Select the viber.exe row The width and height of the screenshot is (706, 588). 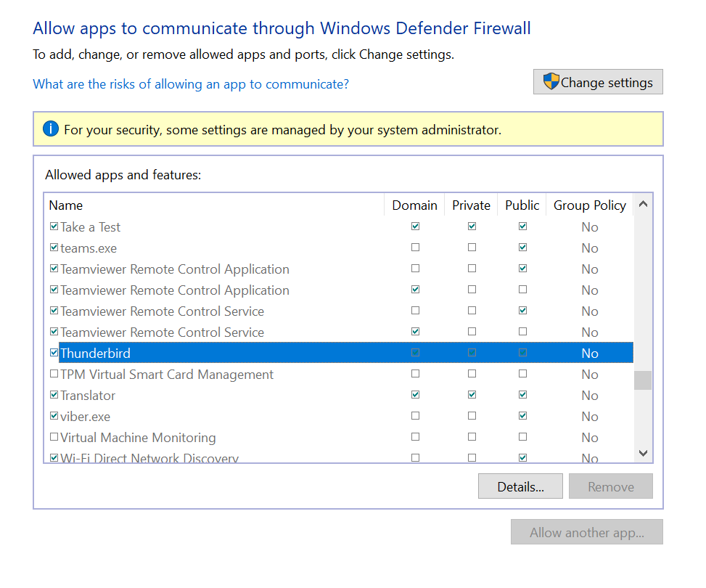pos(339,417)
